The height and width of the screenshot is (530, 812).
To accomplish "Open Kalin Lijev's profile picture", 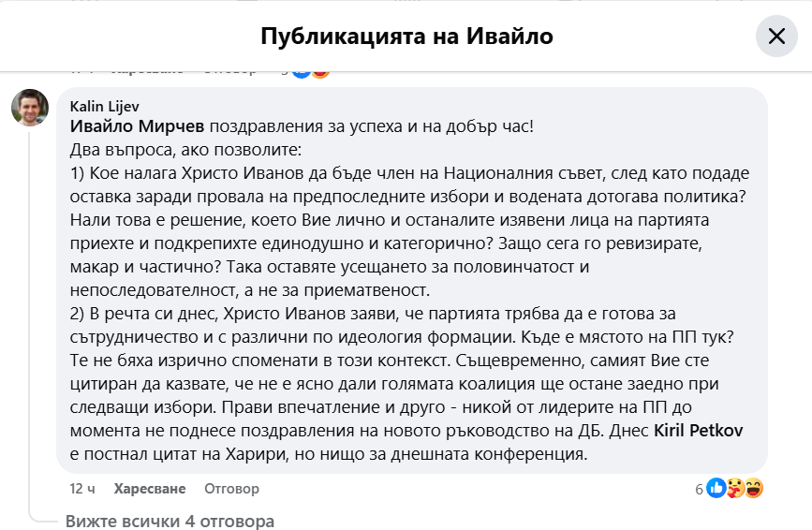I will 30,107.
